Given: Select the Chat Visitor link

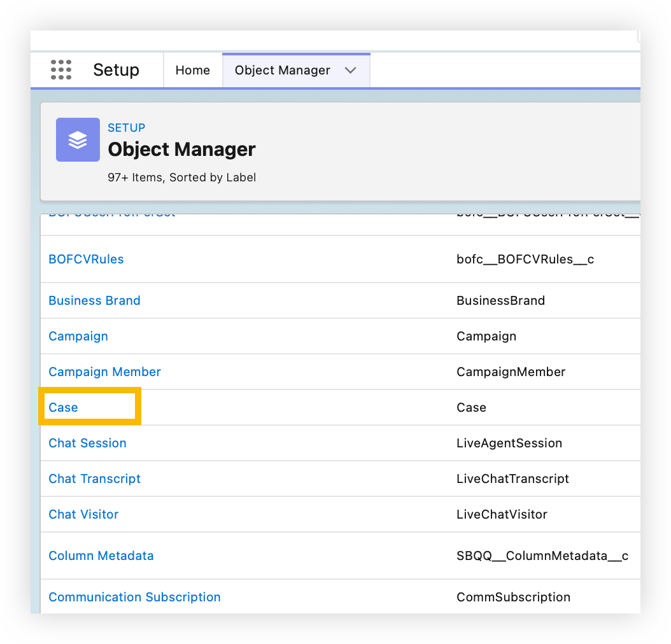Looking at the screenshot, I should pos(83,514).
